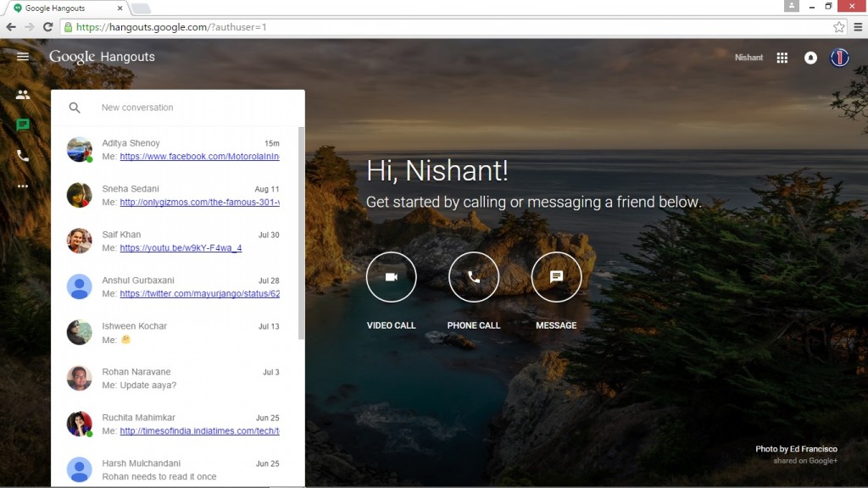Open the Google apps grid

782,58
